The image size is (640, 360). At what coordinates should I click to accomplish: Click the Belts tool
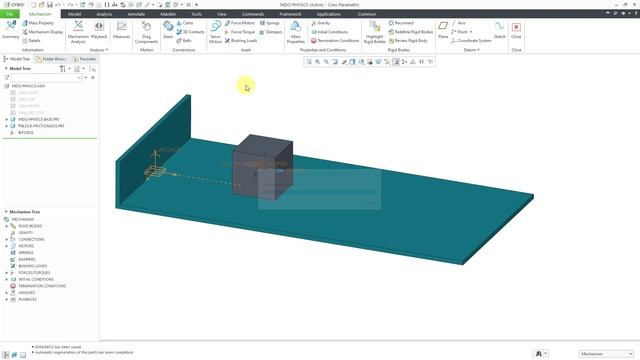point(184,41)
